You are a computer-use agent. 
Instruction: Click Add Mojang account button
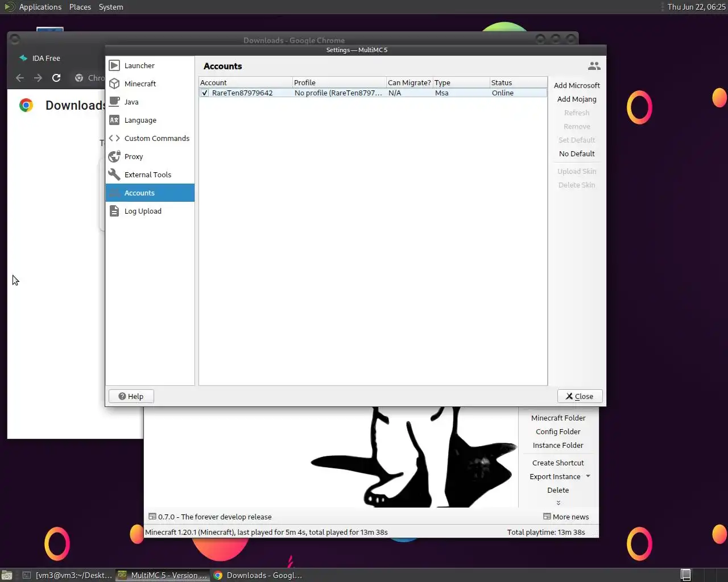click(577, 99)
